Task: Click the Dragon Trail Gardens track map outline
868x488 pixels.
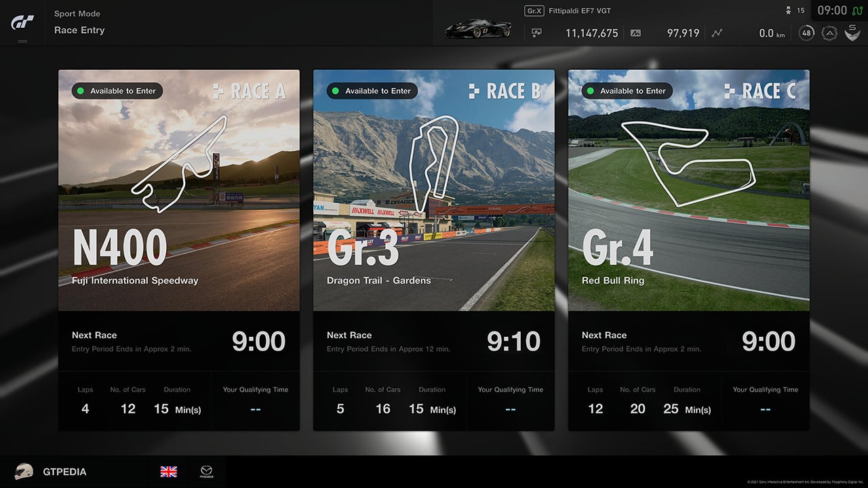Action: click(x=435, y=164)
